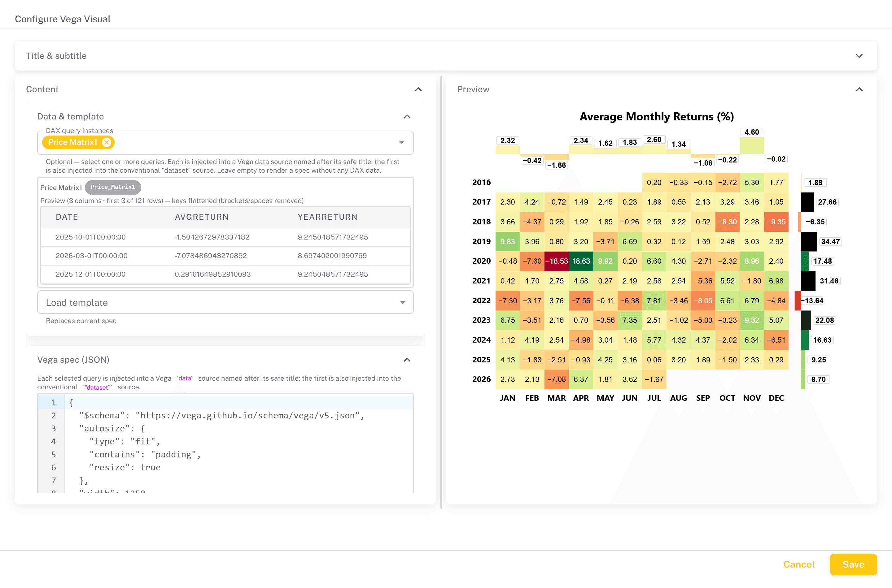Click the 8.697402001990769 YEARRETURN cell
The height and width of the screenshot is (588, 892).
click(332, 256)
